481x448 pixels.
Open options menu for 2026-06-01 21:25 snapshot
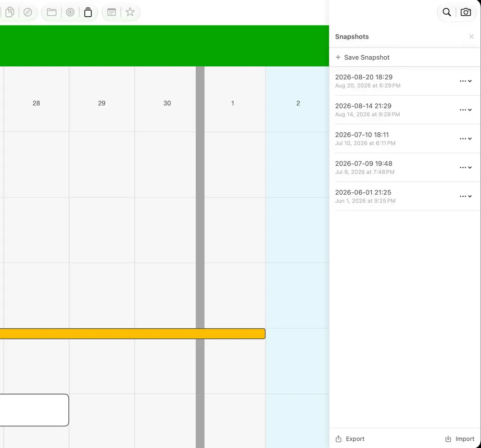466,196
